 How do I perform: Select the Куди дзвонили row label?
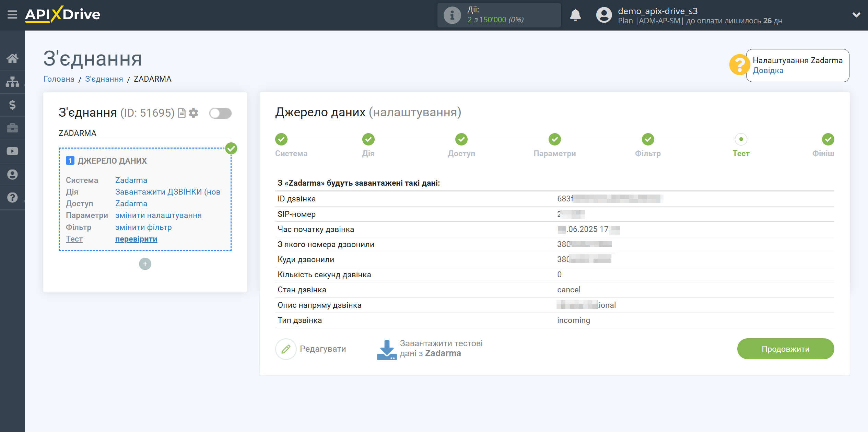(x=306, y=259)
